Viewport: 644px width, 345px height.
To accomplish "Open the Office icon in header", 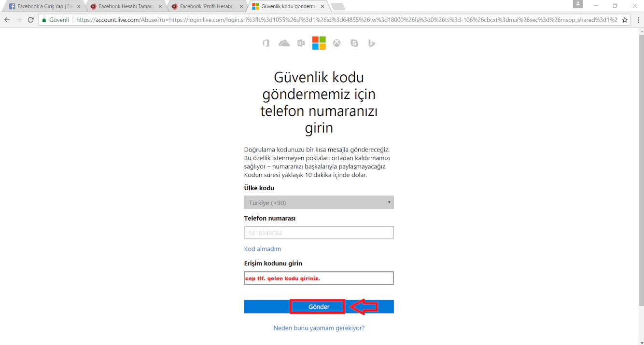I will pyautogui.click(x=266, y=43).
